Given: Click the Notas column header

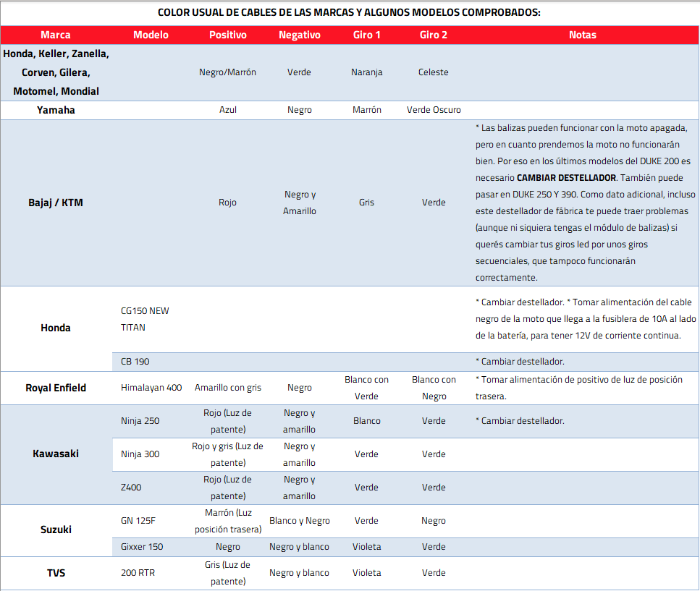Looking at the screenshot, I should [x=583, y=35].
